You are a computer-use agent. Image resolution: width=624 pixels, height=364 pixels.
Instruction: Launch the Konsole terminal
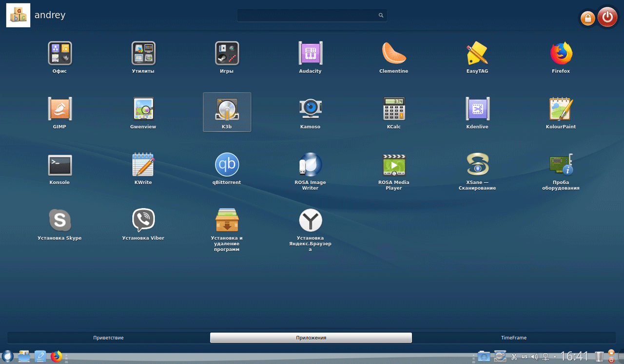click(x=59, y=165)
